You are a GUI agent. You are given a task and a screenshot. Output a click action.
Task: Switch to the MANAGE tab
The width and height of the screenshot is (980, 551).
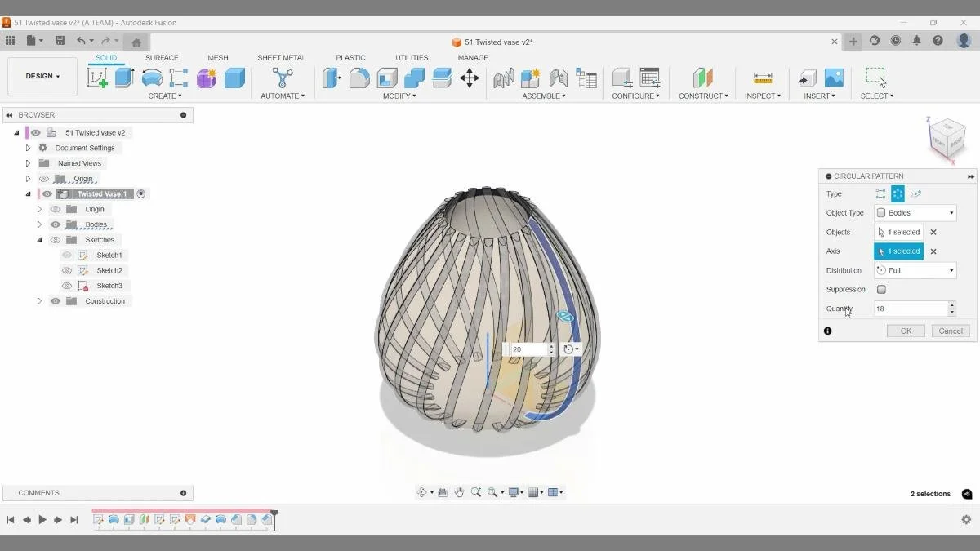coord(473,58)
